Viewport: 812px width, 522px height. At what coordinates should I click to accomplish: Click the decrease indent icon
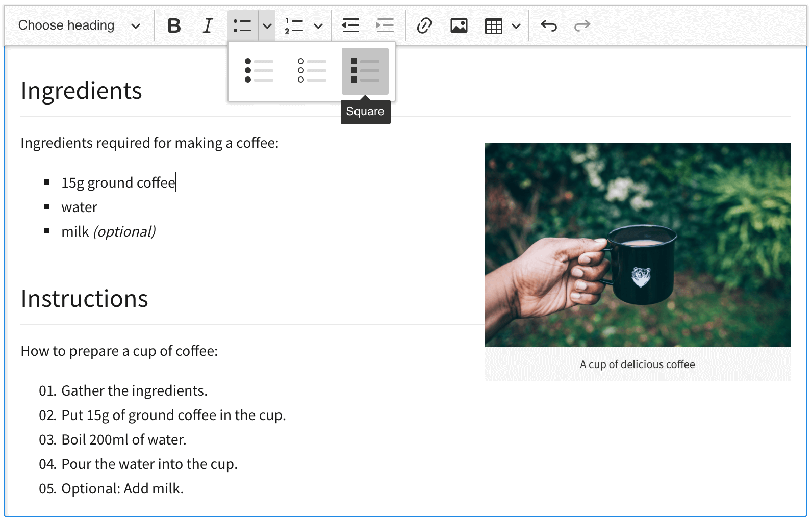pos(350,25)
